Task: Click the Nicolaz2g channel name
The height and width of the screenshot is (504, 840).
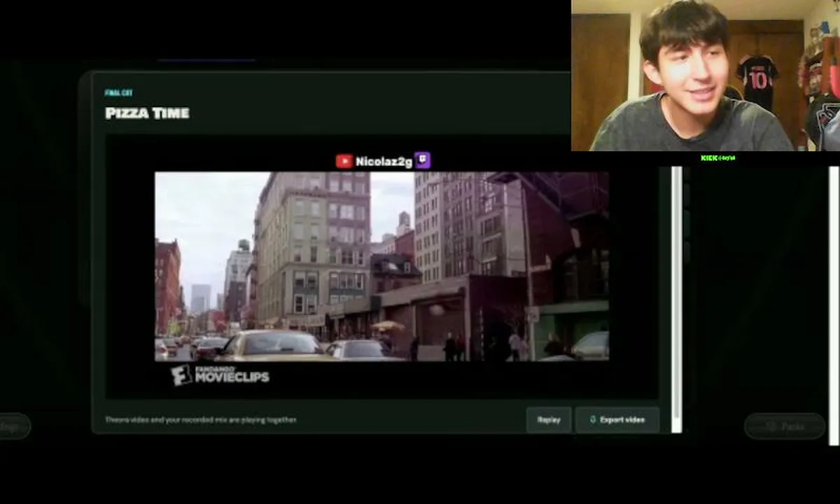Action: (384, 162)
